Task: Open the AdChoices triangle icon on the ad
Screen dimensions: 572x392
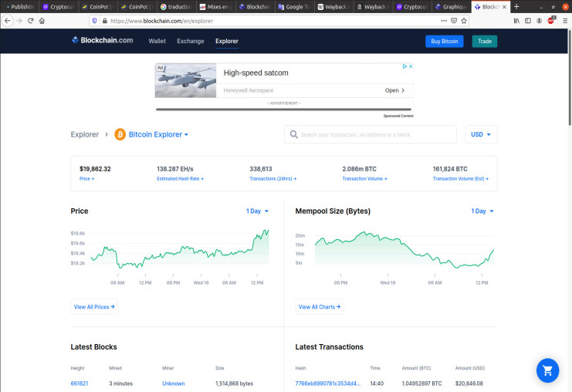Action: pyautogui.click(x=404, y=66)
